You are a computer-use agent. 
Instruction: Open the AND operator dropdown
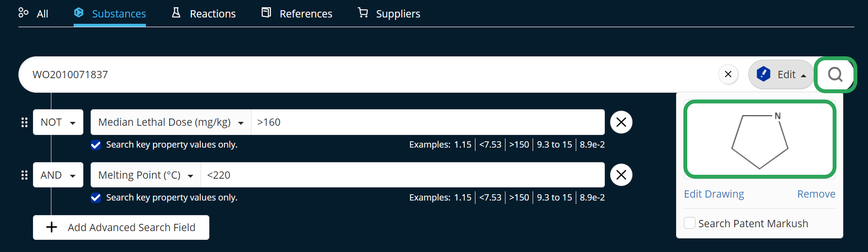point(58,175)
